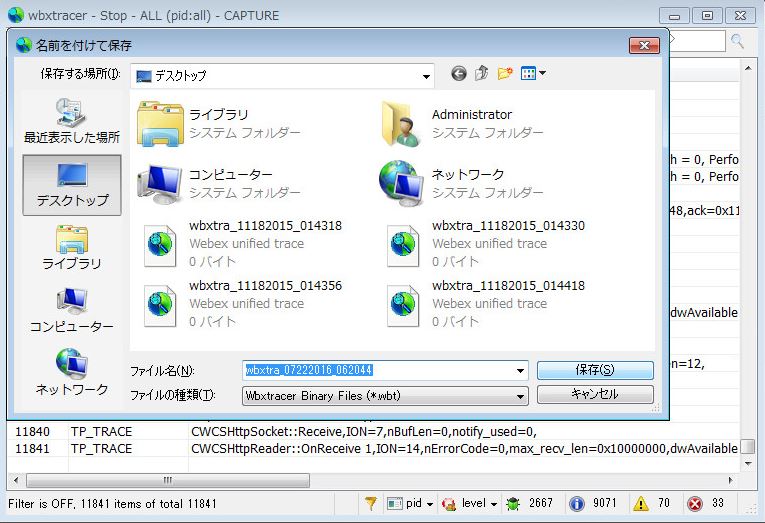The image size is (765, 523).
Task: Click the Back arrow icon in save dialog
Action: pyautogui.click(x=458, y=74)
